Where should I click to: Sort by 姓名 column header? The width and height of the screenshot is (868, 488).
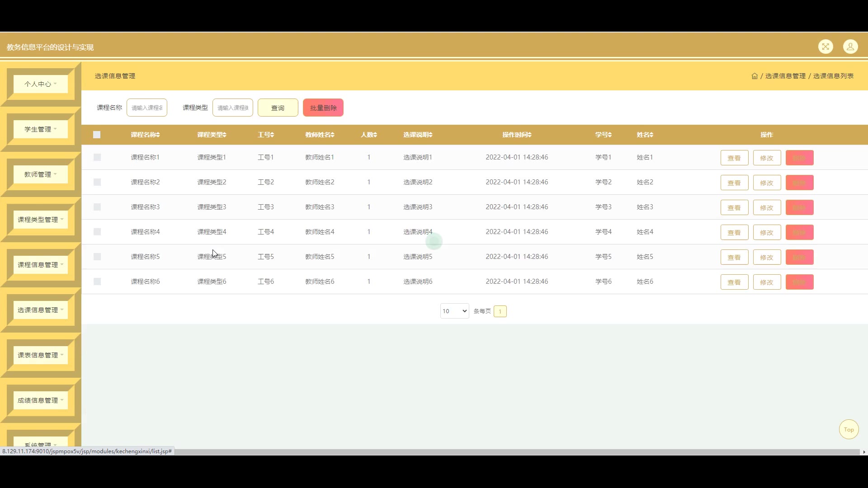point(645,135)
